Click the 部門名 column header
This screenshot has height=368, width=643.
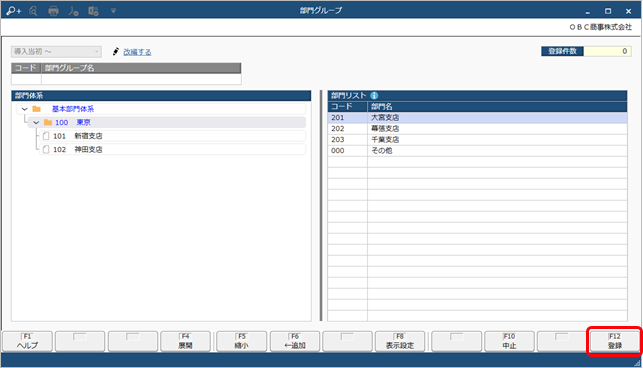497,107
